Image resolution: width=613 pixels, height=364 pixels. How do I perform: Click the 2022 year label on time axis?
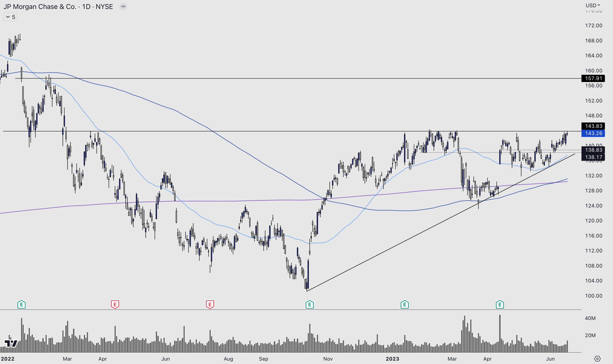point(7,359)
